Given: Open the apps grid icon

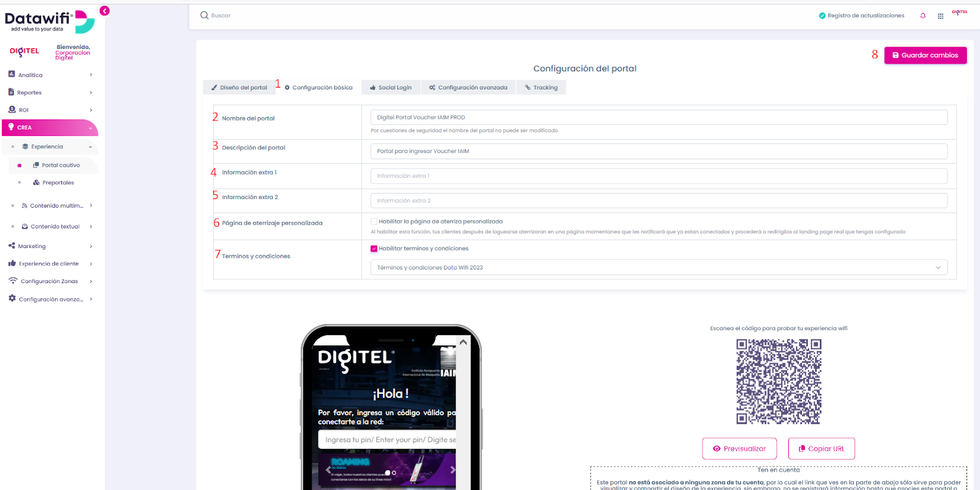Looking at the screenshot, I should tap(940, 16).
